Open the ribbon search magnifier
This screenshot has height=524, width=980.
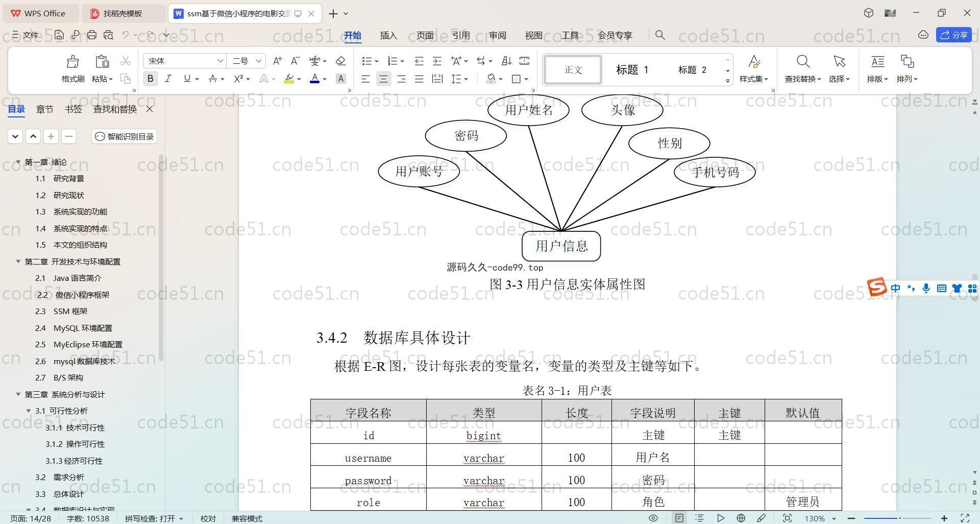click(x=660, y=35)
